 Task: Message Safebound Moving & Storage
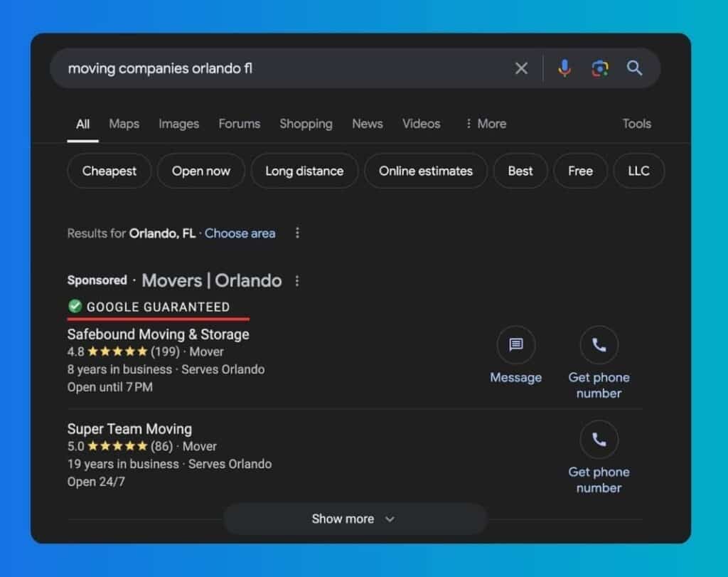[x=515, y=356]
